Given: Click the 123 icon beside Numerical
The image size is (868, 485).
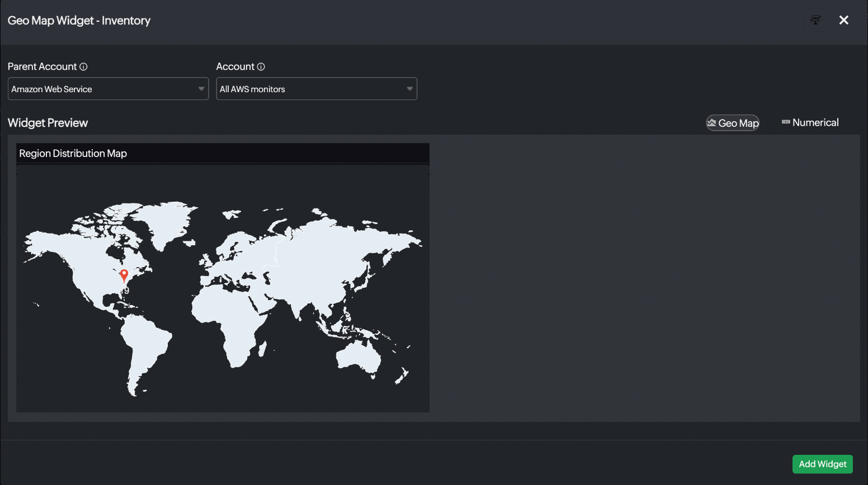Looking at the screenshot, I should pyautogui.click(x=786, y=122).
